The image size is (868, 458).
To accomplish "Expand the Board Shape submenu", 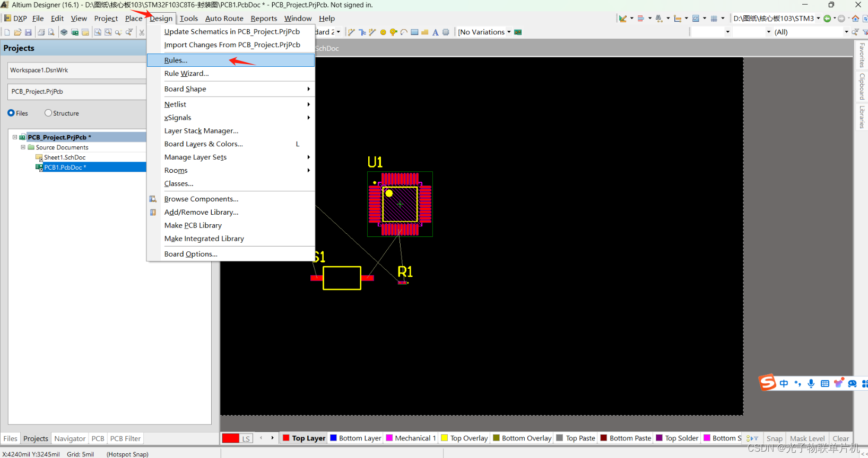I will click(x=231, y=89).
